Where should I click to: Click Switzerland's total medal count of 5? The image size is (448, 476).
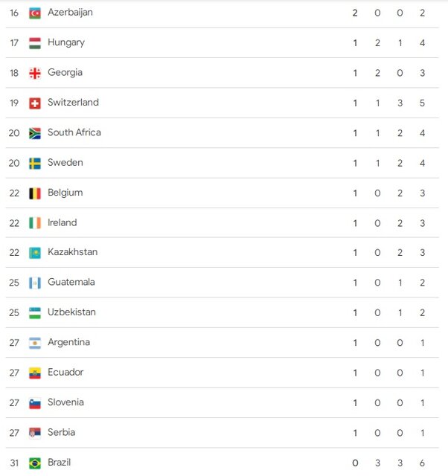(x=422, y=103)
